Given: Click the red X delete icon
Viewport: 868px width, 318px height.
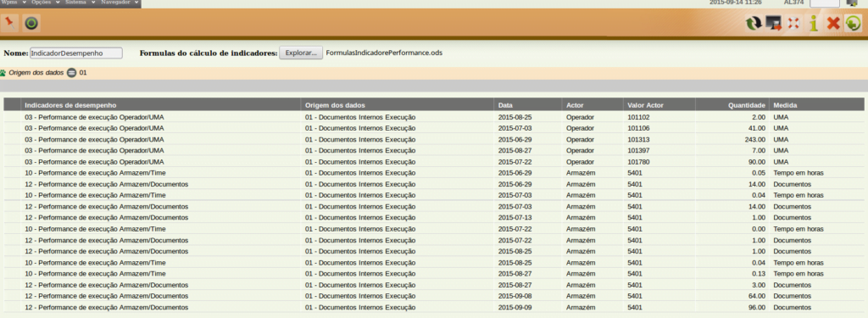Looking at the screenshot, I should click(x=833, y=23).
